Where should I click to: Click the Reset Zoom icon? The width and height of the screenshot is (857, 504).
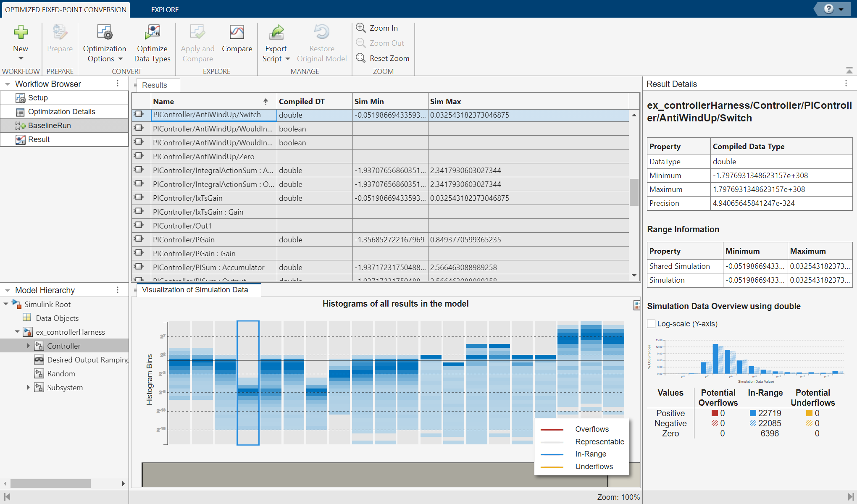pos(361,58)
